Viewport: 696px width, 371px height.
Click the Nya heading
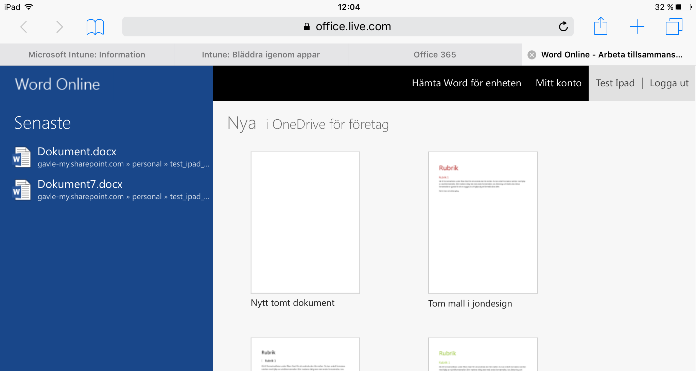pos(241,123)
